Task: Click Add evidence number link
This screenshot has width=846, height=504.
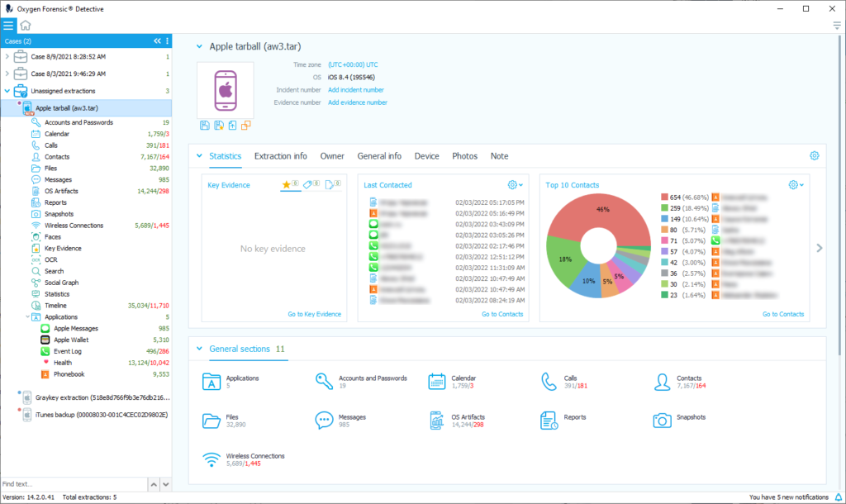Action: (357, 102)
